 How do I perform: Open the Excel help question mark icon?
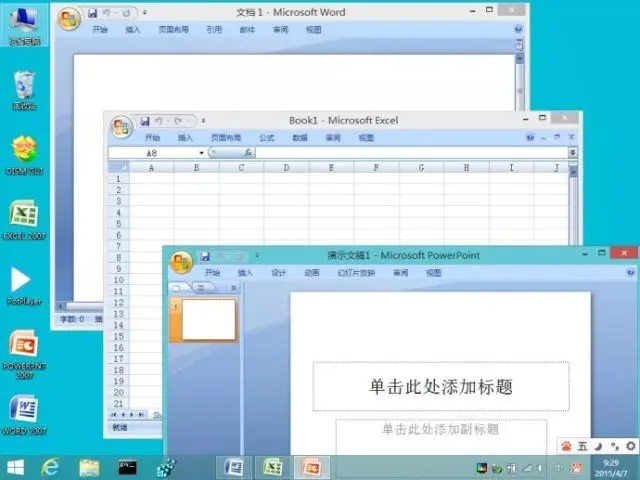coord(530,138)
